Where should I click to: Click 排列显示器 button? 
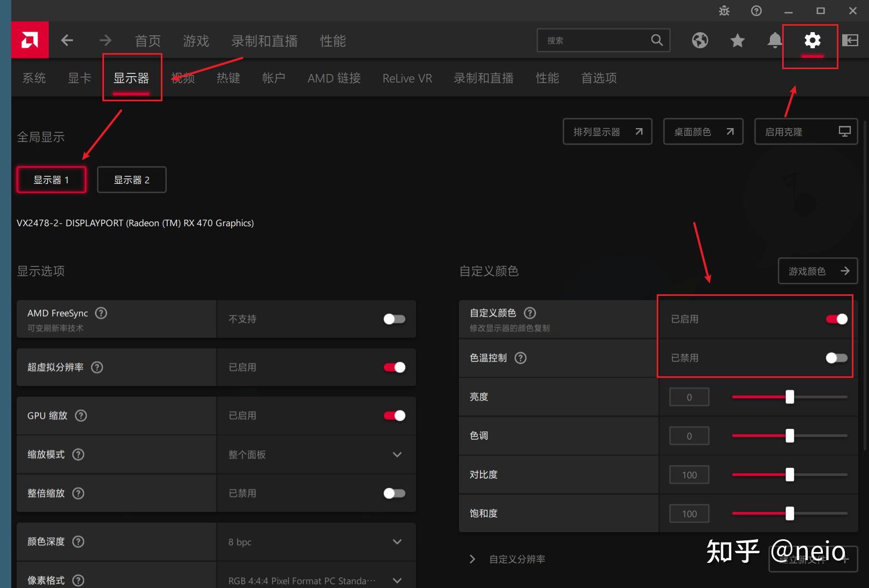pyautogui.click(x=607, y=131)
